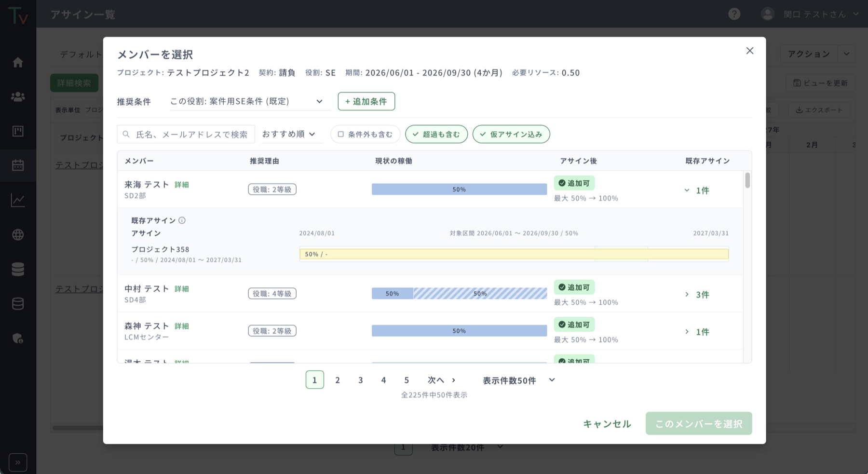The width and height of the screenshot is (868, 474).
Task: Expand 中村 テスト existing assignments 3件
Action: pyautogui.click(x=697, y=295)
